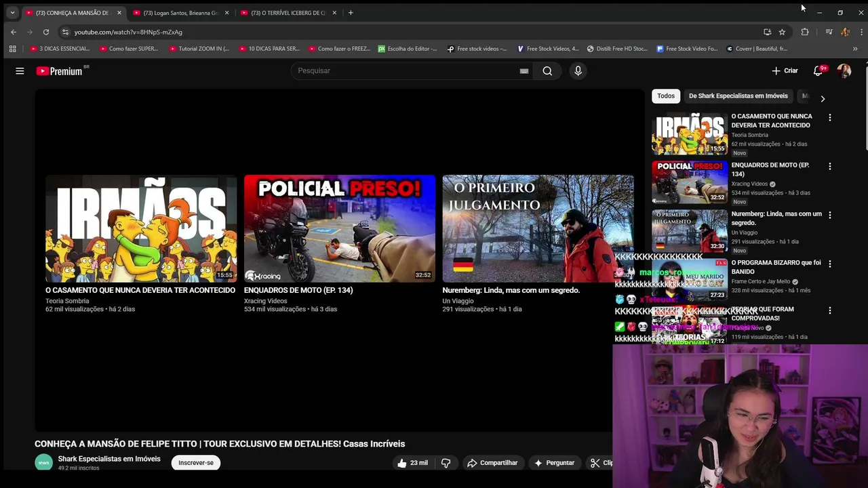Show more bookmarks with double chevron

point(854,49)
